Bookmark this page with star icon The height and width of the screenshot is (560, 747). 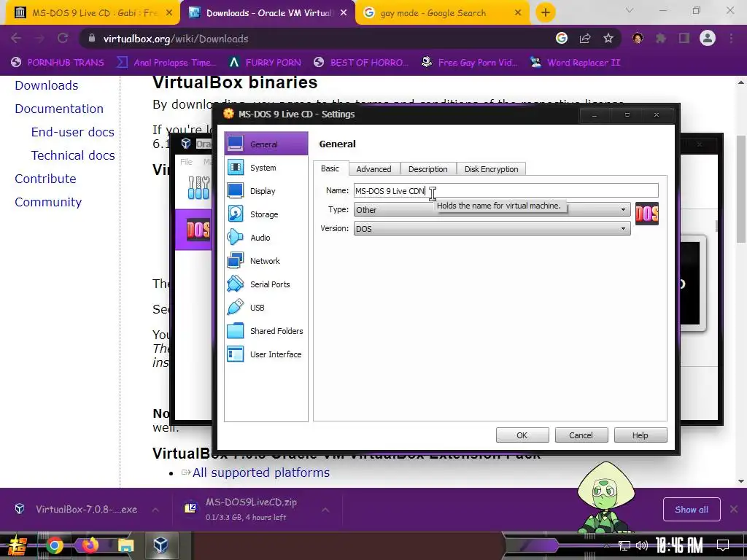(608, 39)
